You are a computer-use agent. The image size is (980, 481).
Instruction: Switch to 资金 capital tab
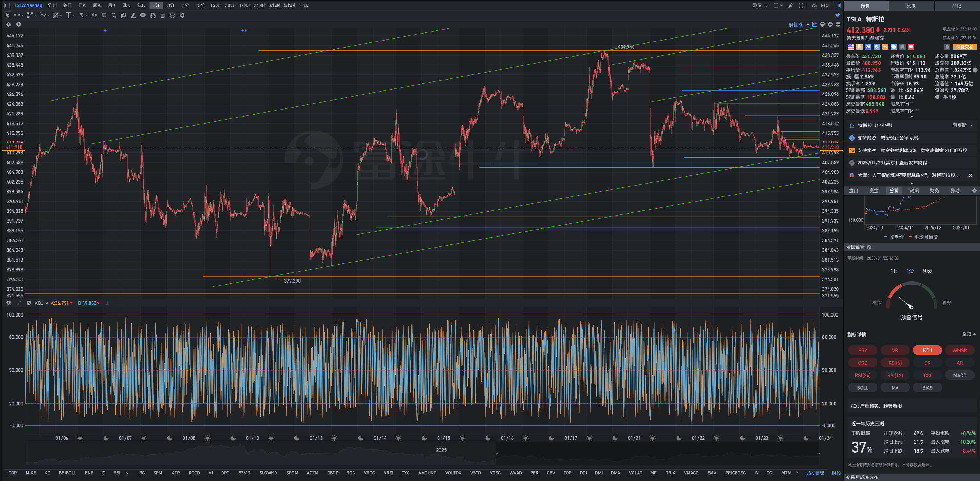click(874, 191)
